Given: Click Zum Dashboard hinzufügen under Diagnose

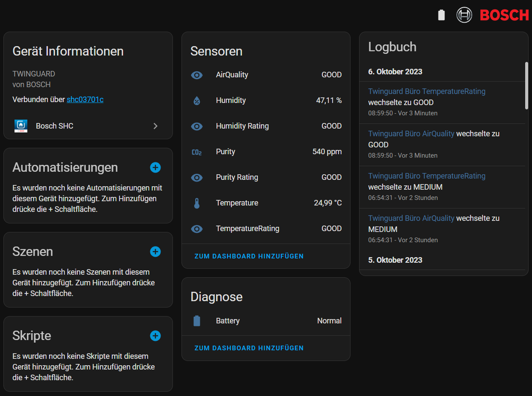Looking at the screenshot, I should pyautogui.click(x=249, y=348).
